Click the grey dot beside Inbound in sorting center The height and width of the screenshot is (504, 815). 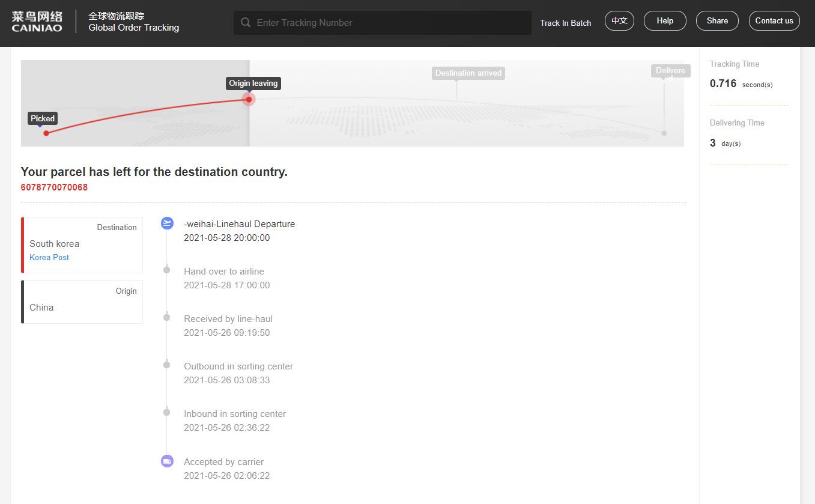[167, 413]
